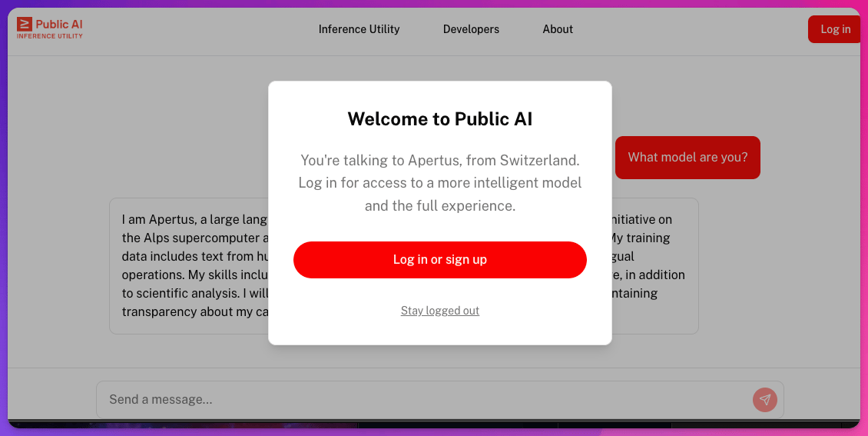Click the paper-plane send message icon
This screenshot has width=868, height=436.
click(x=765, y=399)
